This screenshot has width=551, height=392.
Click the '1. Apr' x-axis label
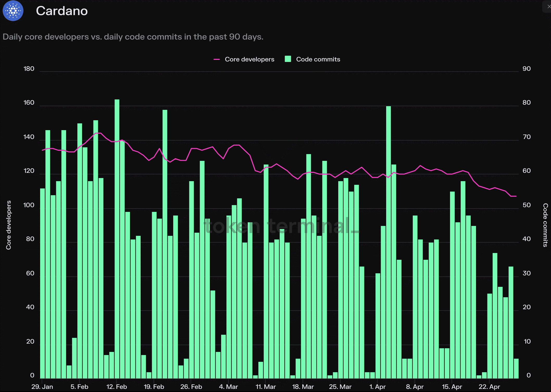[x=377, y=387]
